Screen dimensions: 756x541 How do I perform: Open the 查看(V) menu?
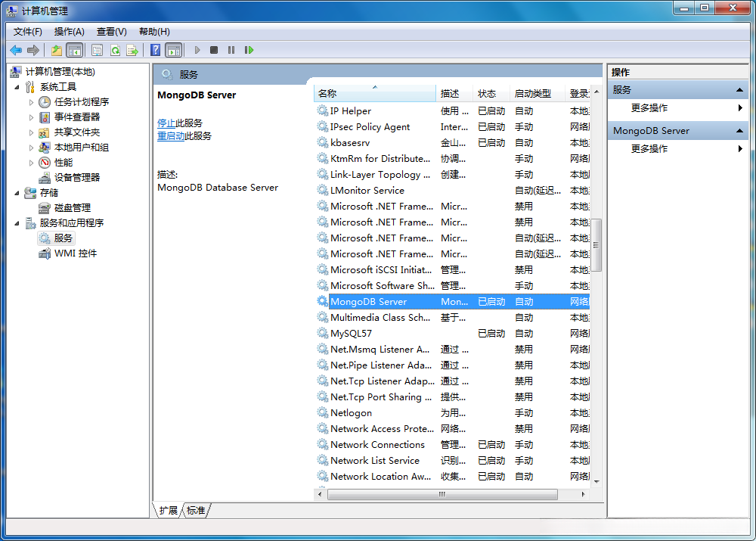point(111,31)
